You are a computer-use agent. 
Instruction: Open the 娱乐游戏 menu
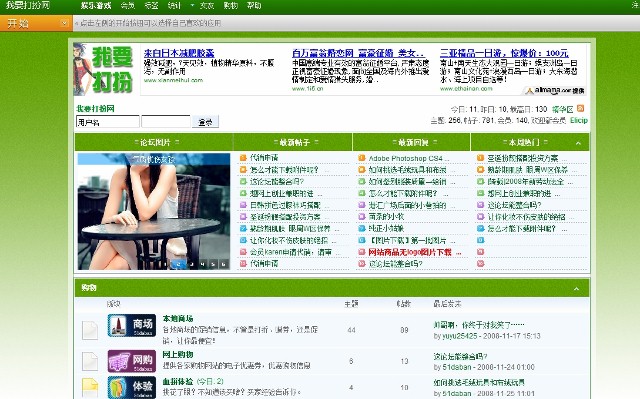click(x=96, y=5)
